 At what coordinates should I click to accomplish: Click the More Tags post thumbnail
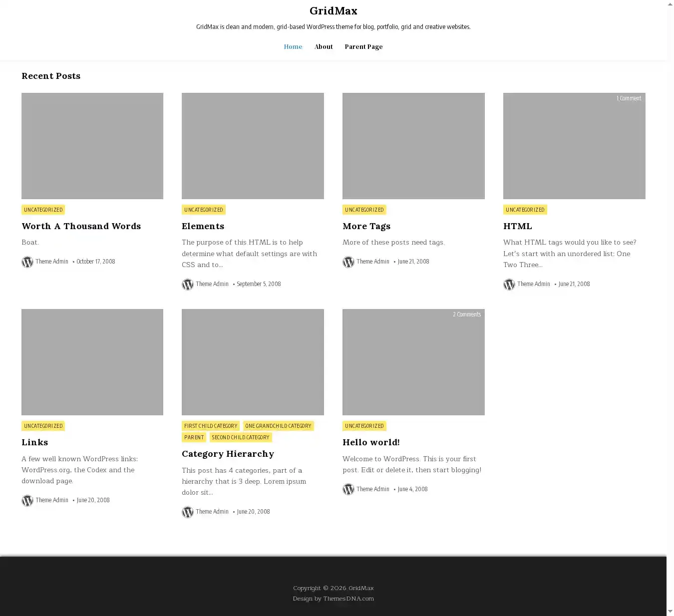pos(413,146)
